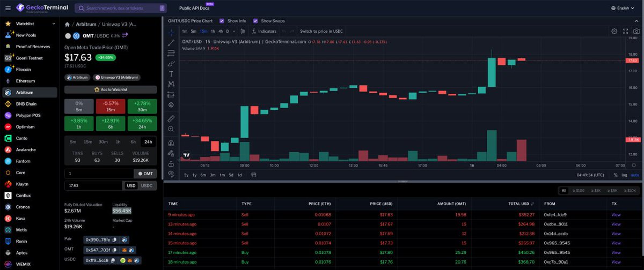Toggle auto scale on chart
Image resolution: width=644 pixels, height=270 pixels.
635,175
